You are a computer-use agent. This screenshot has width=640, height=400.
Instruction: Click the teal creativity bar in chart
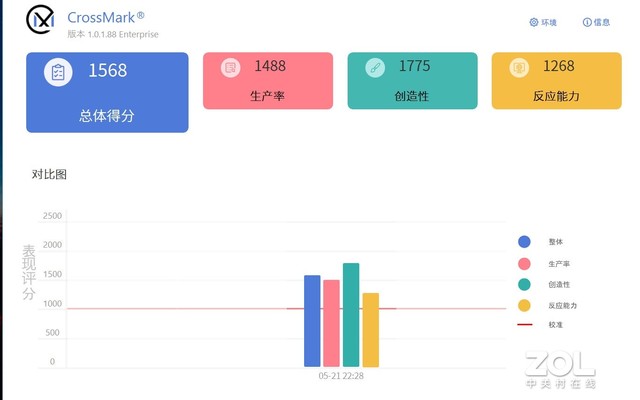(351, 315)
